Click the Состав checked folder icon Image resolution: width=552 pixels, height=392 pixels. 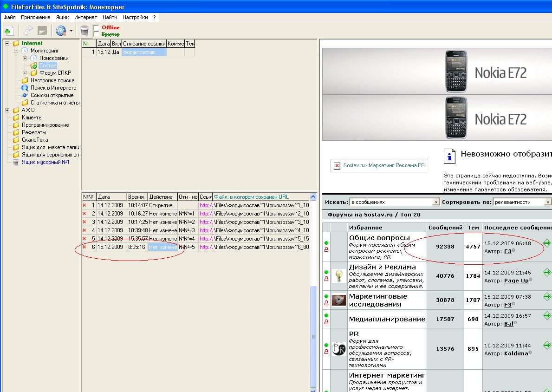pyautogui.click(x=33, y=65)
